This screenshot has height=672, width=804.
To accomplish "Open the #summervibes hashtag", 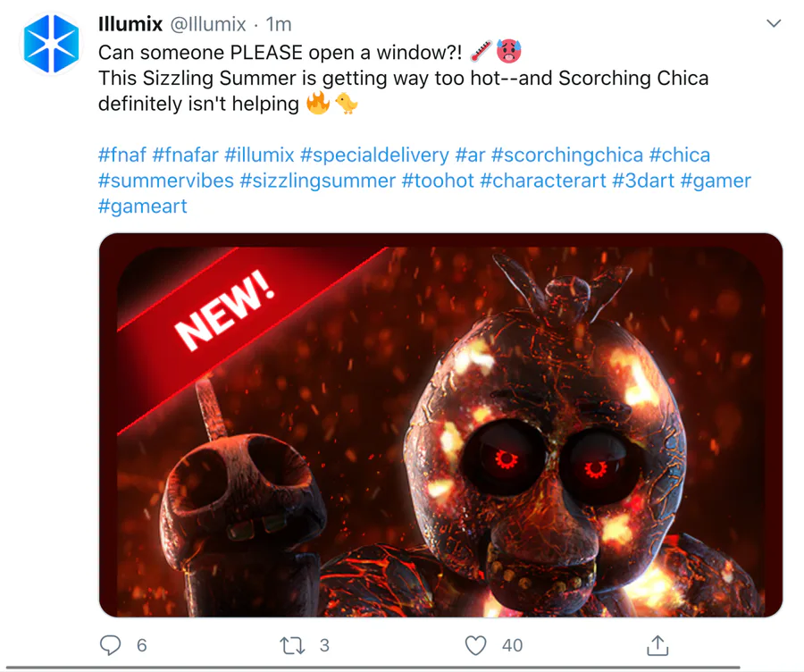I will [x=165, y=181].
